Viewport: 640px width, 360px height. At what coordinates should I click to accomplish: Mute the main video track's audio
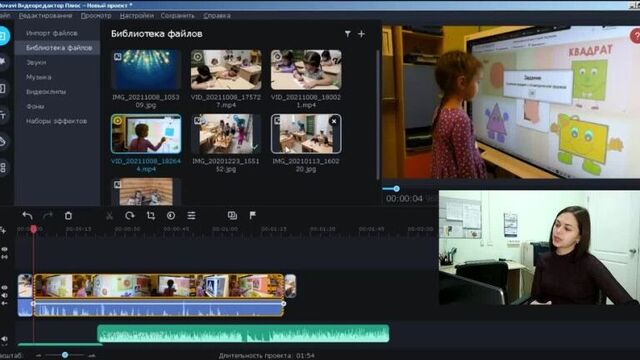click(x=4, y=295)
